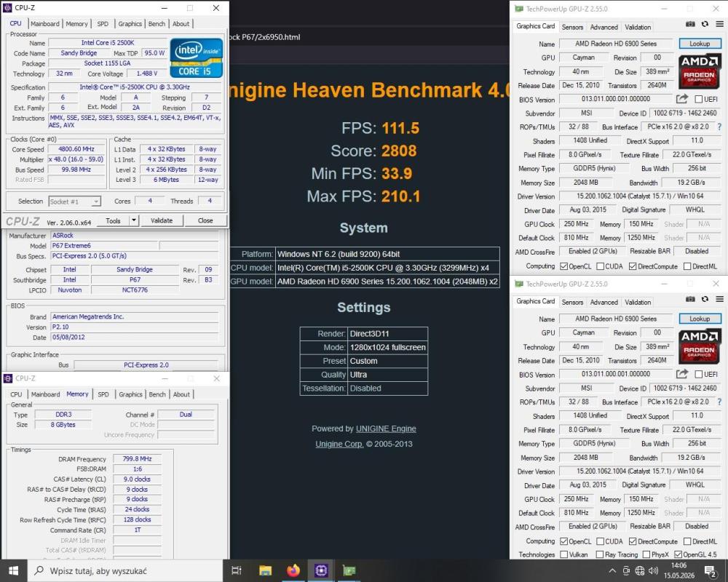Switch to Sensors tab in top GPU-Z
This screenshot has height=582, width=728.
click(572, 27)
